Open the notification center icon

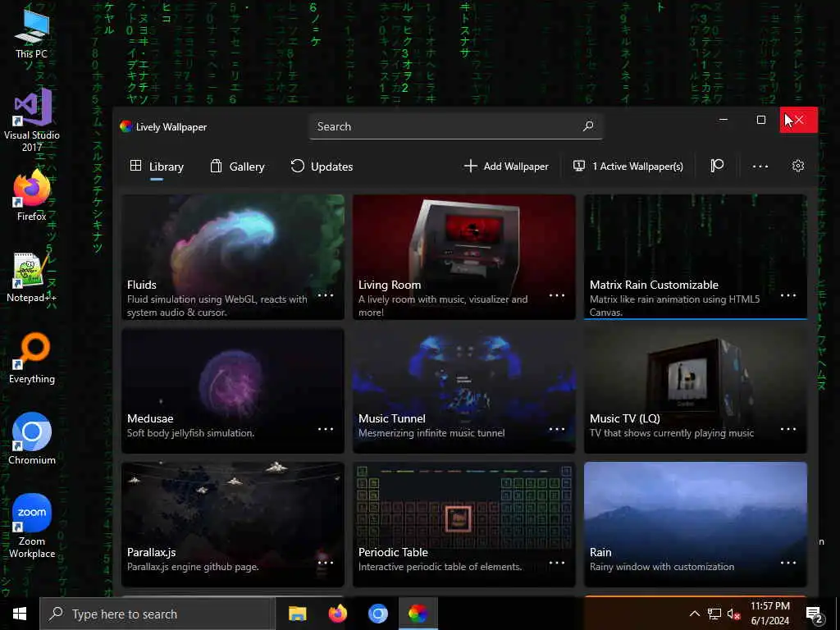[815, 614]
